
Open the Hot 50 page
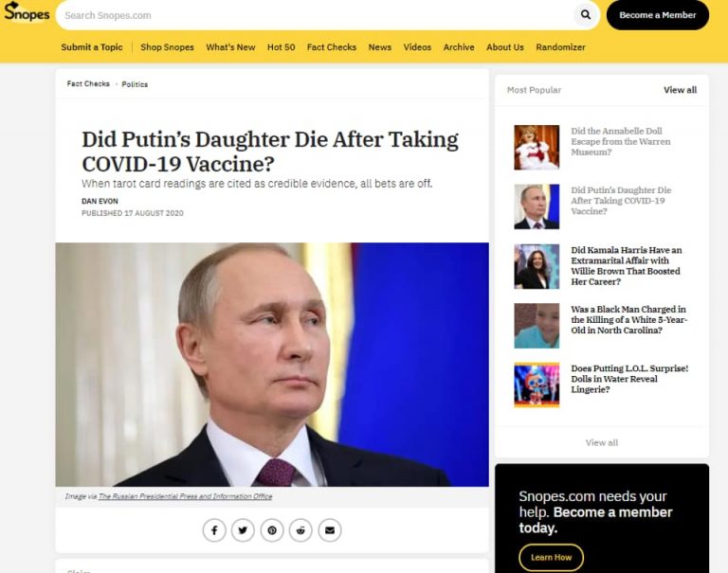pyautogui.click(x=281, y=47)
